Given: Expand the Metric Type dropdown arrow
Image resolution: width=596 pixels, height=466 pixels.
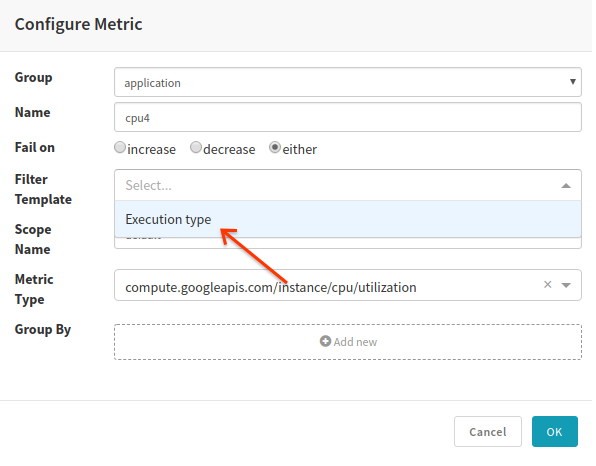Looking at the screenshot, I should point(566,285).
